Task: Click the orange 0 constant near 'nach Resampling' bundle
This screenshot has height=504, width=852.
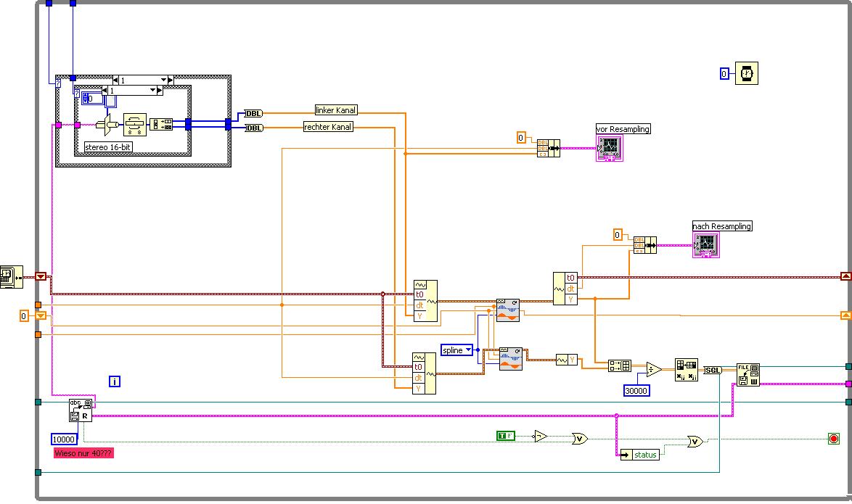Action: tap(618, 235)
